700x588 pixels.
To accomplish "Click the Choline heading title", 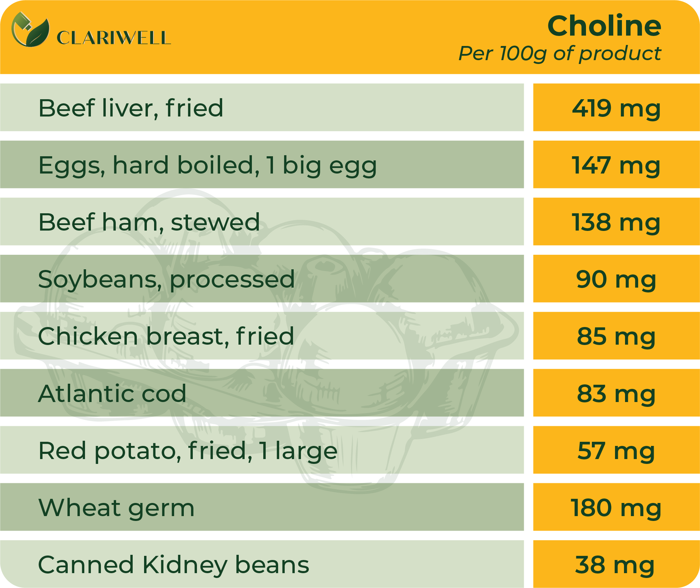I will [604, 26].
